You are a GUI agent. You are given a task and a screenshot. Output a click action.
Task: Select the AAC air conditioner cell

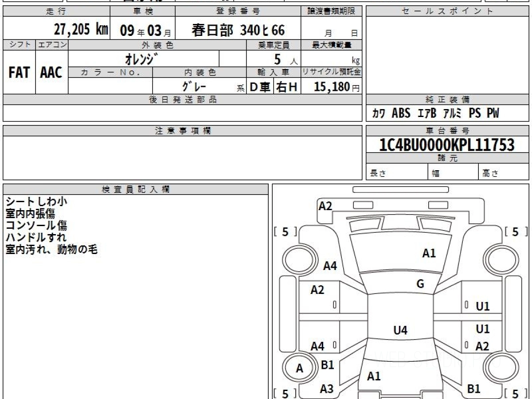coord(51,73)
